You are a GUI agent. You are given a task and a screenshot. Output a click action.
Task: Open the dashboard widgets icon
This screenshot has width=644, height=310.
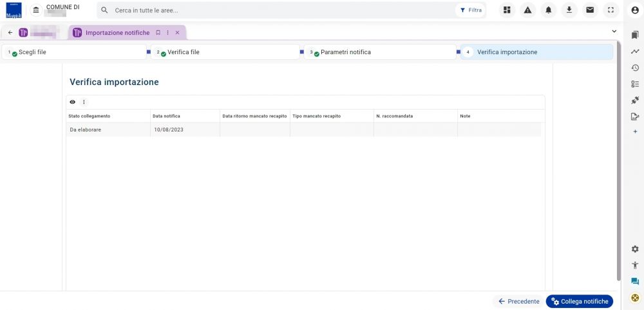coord(507,10)
